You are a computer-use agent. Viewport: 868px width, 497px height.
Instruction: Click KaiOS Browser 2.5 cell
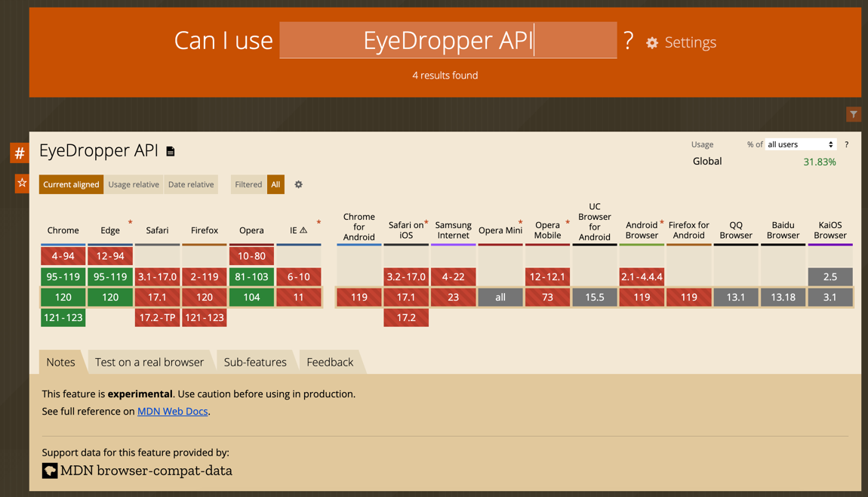[830, 276]
